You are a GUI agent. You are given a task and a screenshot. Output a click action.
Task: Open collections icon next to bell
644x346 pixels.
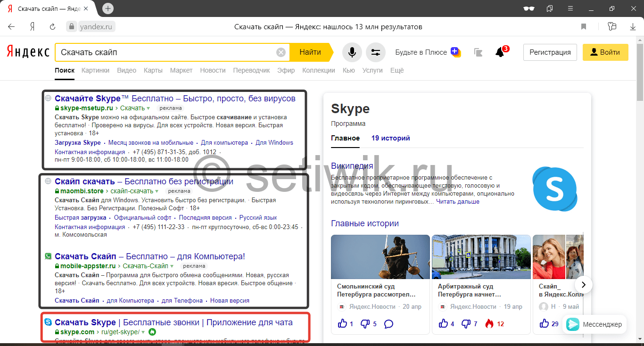pos(478,52)
